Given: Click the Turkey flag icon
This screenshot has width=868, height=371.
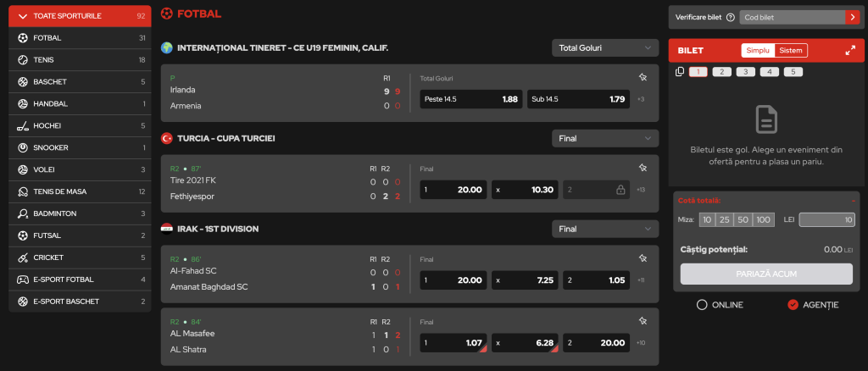Looking at the screenshot, I should tap(167, 138).
